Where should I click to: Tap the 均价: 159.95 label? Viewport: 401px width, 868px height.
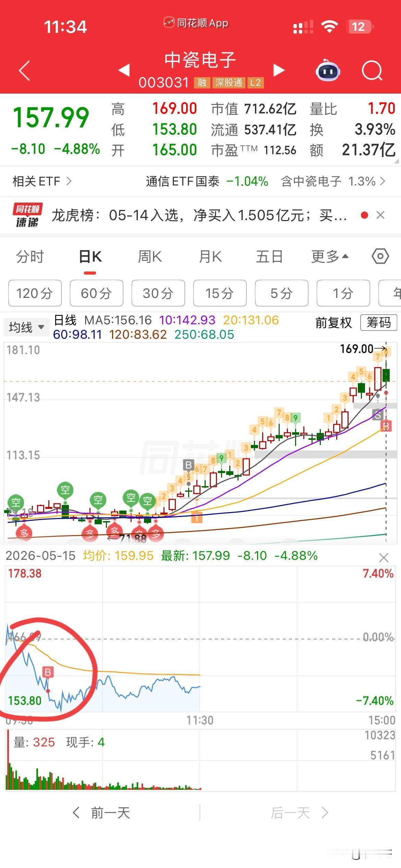118,556
